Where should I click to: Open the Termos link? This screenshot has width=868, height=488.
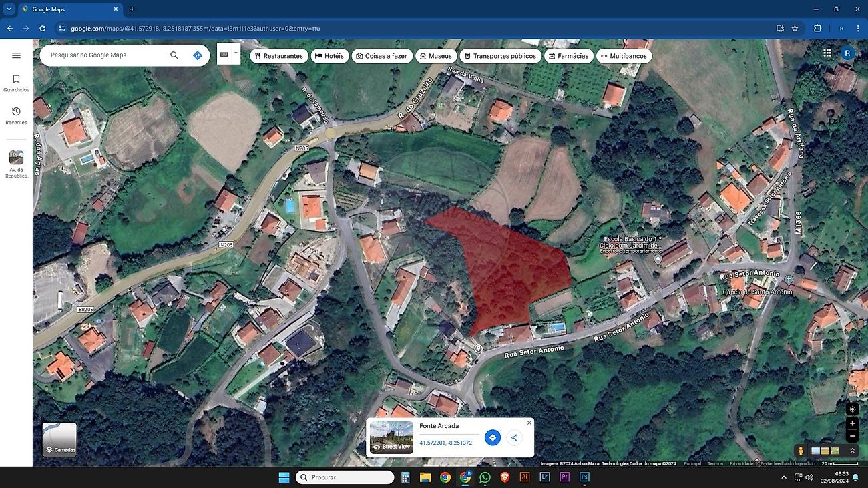(x=715, y=463)
